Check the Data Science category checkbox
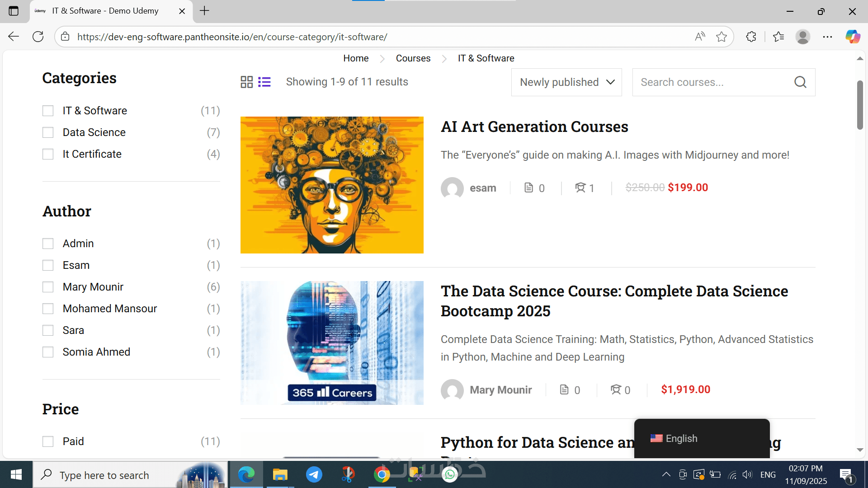Image resolution: width=868 pixels, height=488 pixels. coord(48,132)
